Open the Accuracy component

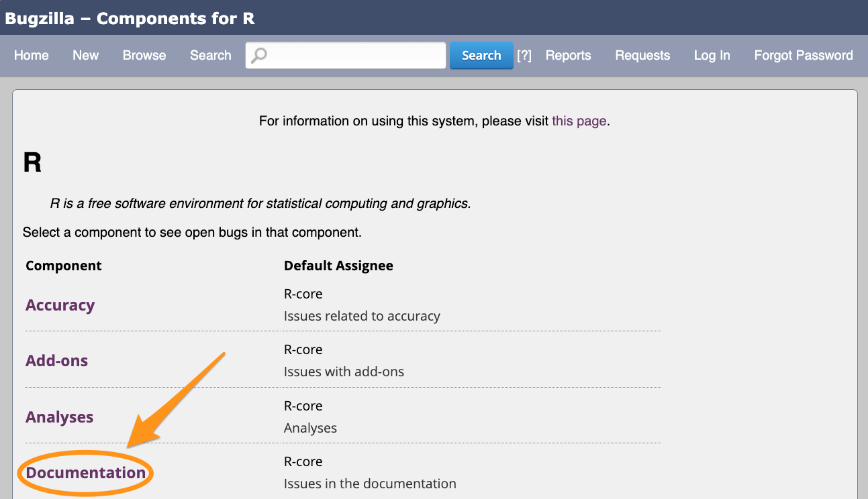pos(60,305)
